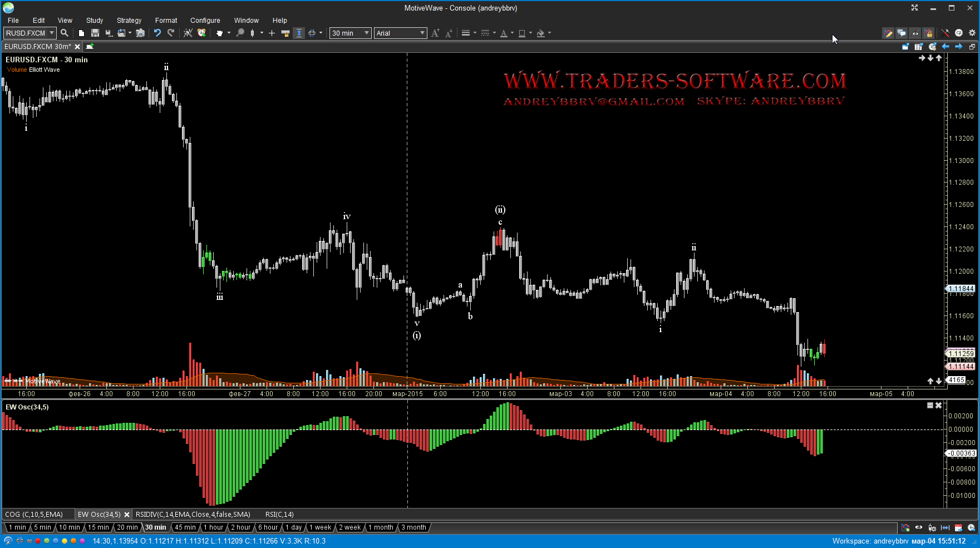Toggle the chart lock padlock button
Image resolution: width=980 pixels, height=548 pixels.
(x=929, y=33)
